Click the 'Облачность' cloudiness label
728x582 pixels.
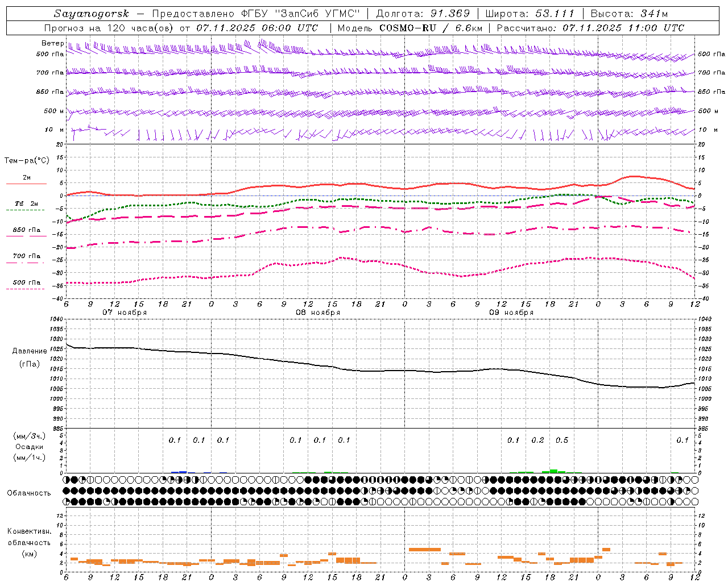29,493
